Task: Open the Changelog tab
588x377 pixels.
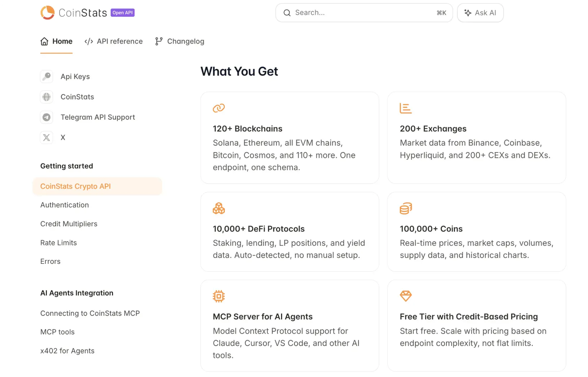Action: coord(179,41)
